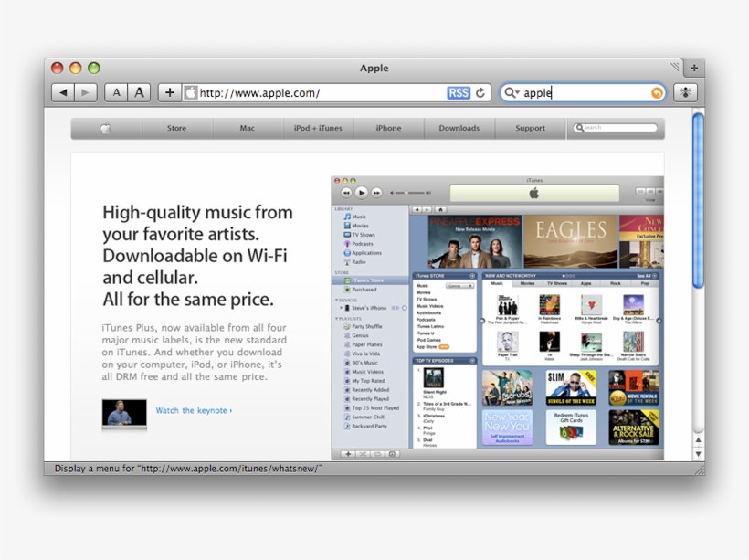Open the Downloads tab in Apple's navigation bar

point(459,128)
